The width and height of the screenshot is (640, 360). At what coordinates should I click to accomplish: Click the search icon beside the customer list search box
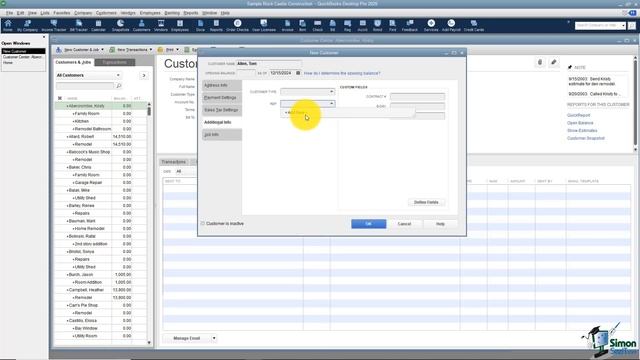(x=119, y=86)
